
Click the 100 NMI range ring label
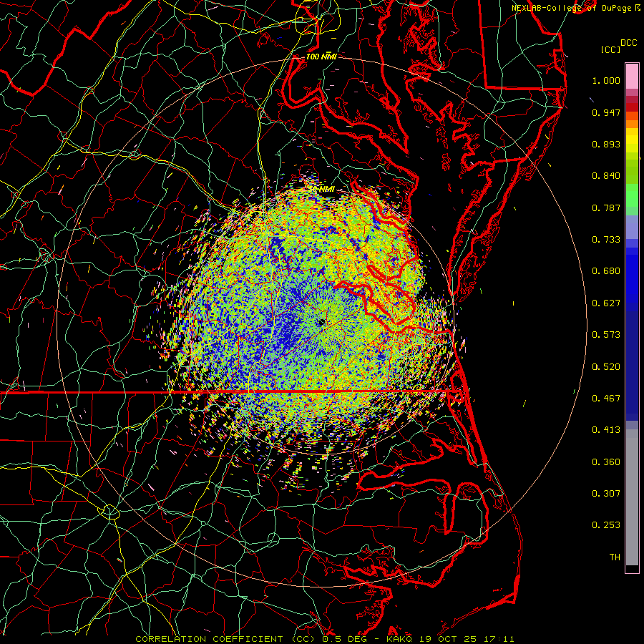[321, 57]
